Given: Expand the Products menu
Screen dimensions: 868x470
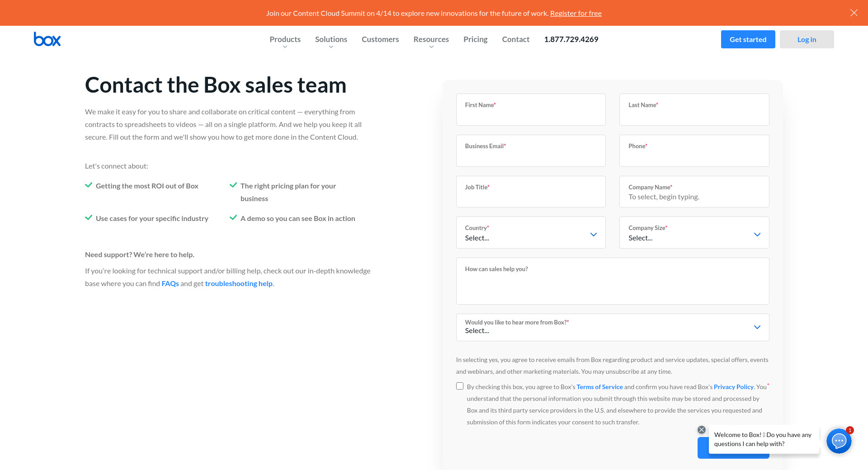Looking at the screenshot, I should 285,40.
